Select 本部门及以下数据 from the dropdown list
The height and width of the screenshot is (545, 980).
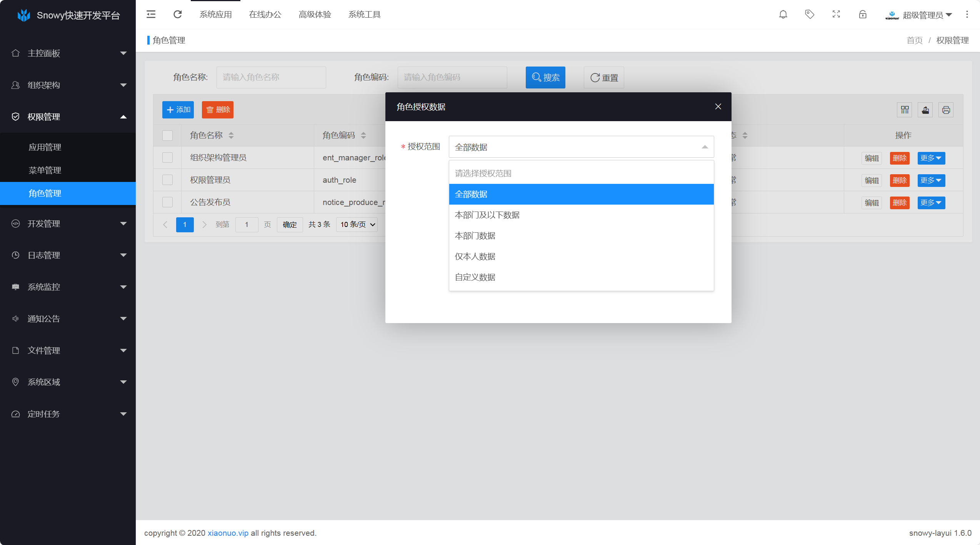pos(487,215)
